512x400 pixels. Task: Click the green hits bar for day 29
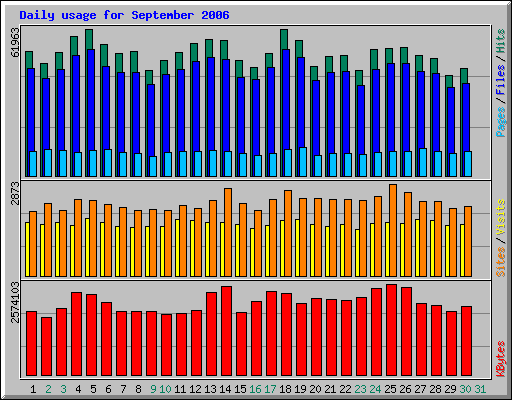pos(449,81)
